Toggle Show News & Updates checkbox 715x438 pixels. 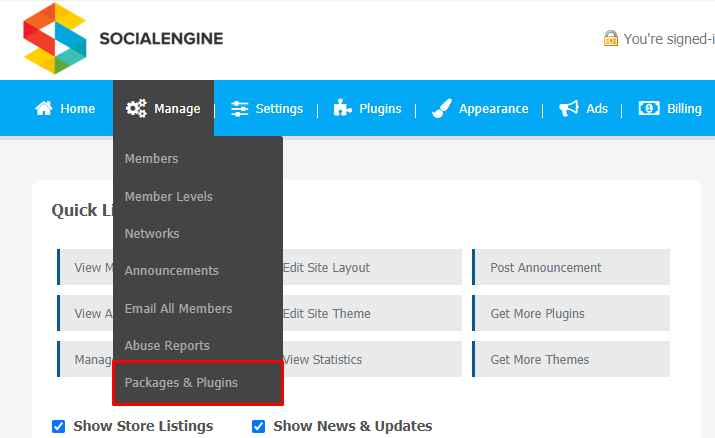(259, 426)
